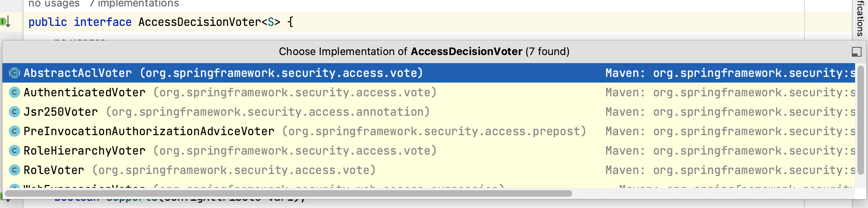The height and width of the screenshot is (208, 868).
Task: Click the Jsr250Voter class icon
Action: (x=15, y=112)
